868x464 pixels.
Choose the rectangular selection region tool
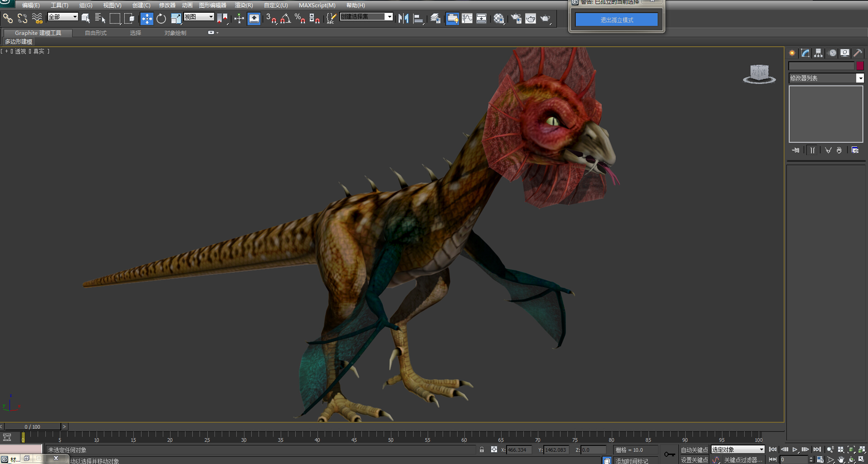pyautogui.click(x=115, y=18)
